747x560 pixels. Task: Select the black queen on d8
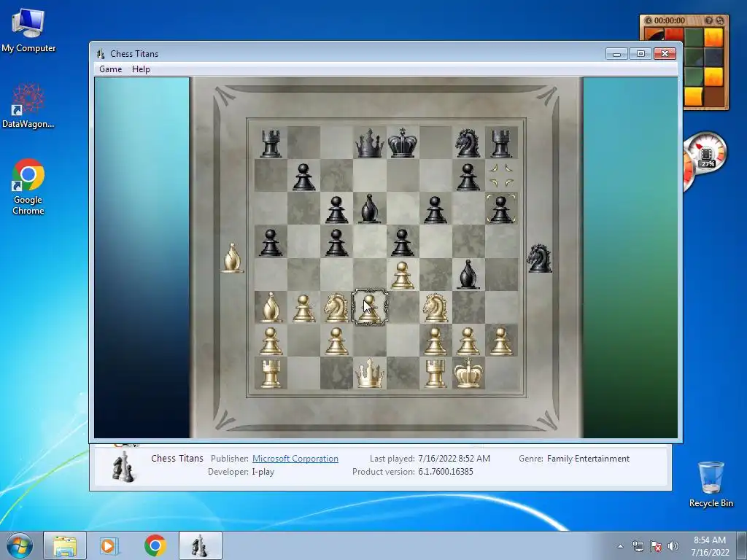(x=370, y=142)
